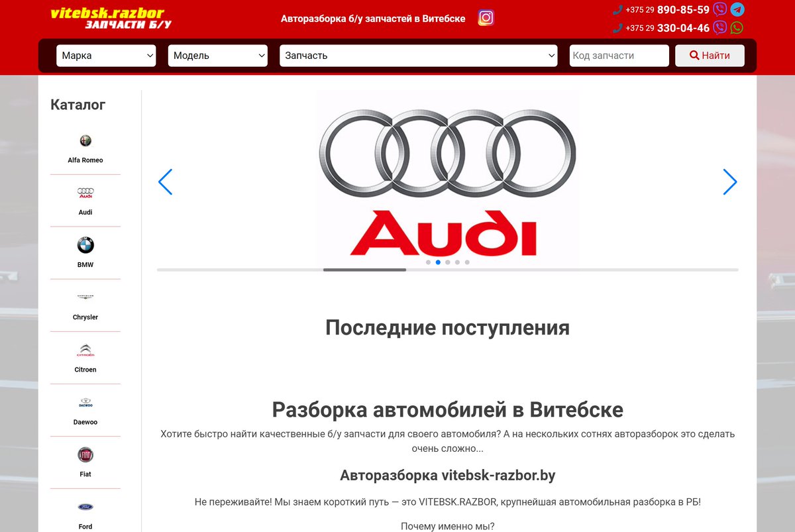
Task: Click the Почему именно мы? text
Action: [x=447, y=527]
